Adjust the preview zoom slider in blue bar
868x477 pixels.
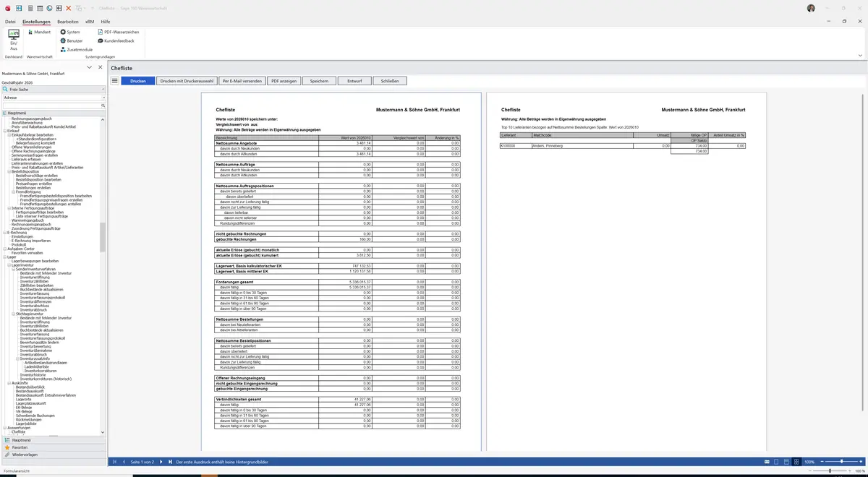click(841, 461)
